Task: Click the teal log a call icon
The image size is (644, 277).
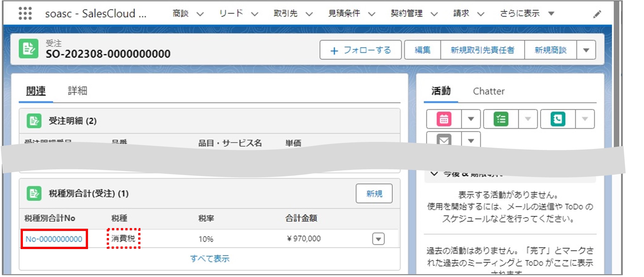Action: [558, 119]
